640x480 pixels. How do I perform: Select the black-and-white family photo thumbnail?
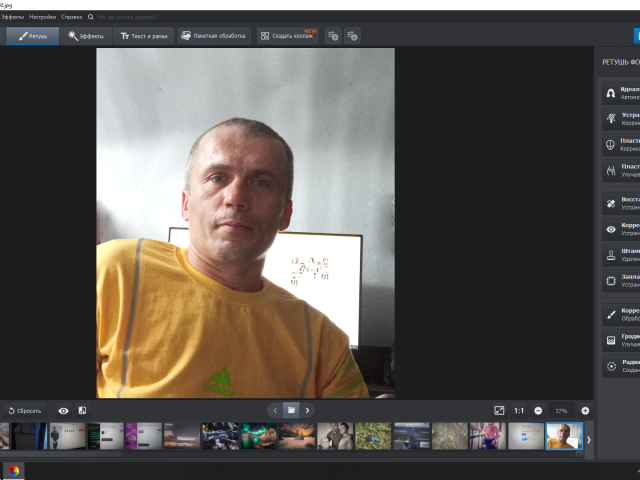click(x=335, y=436)
